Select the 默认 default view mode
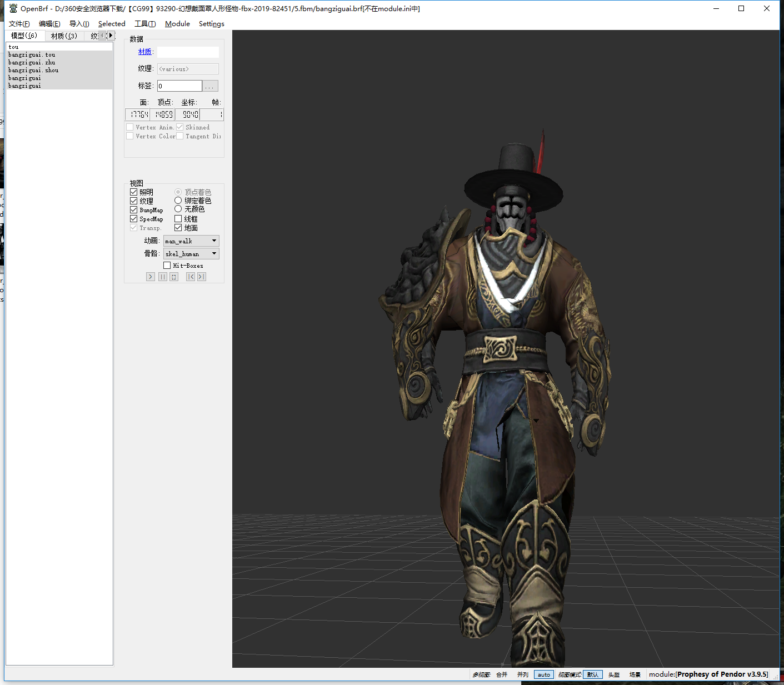This screenshot has width=784, height=685. [x=593, y=674]
